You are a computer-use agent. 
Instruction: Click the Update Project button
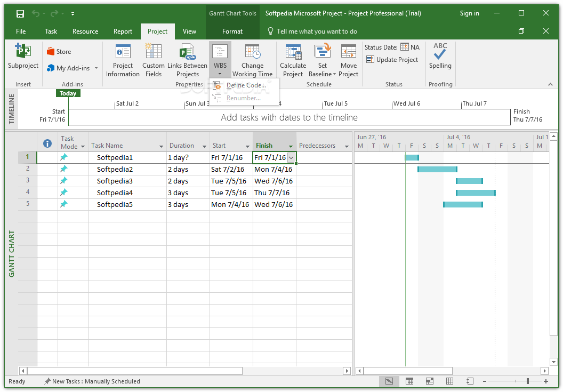pos(392,60)
